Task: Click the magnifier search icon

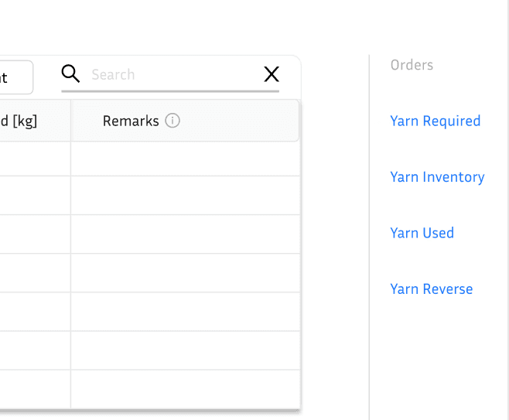Action: click(x=70, y=74)
